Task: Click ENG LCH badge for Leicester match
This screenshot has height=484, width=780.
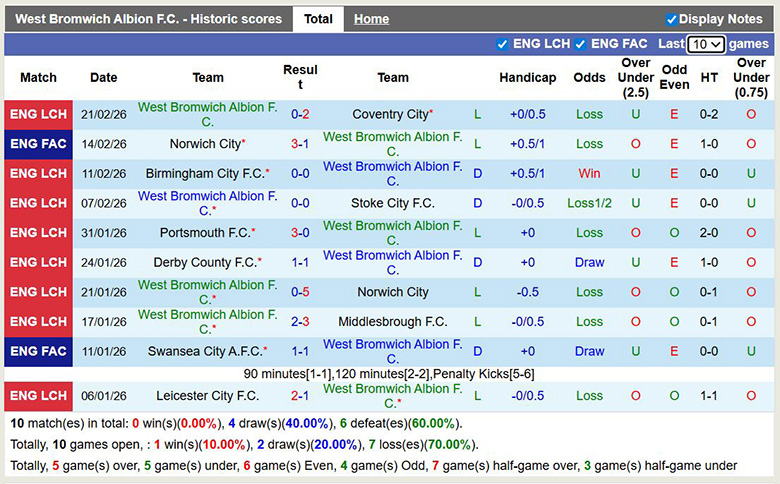Action: (38, 396)
